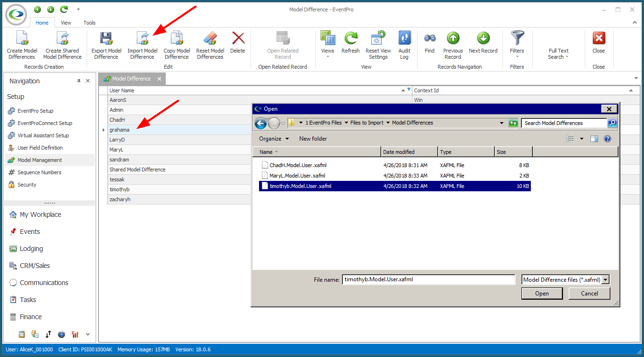Close the Navigation panel
Screen dimensions: 644x357
click(88, 81)
